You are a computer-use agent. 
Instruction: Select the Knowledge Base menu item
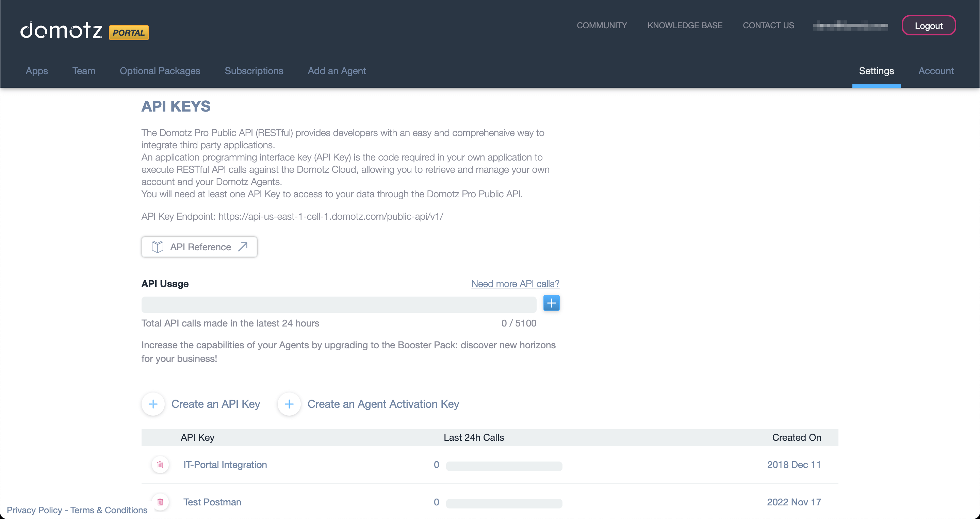685,25
